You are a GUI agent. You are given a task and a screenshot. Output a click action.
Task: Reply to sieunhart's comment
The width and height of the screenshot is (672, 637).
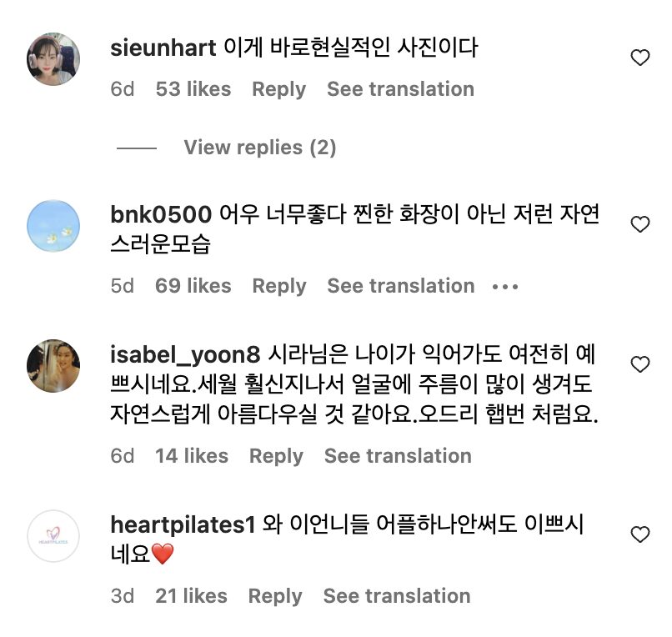278,89
